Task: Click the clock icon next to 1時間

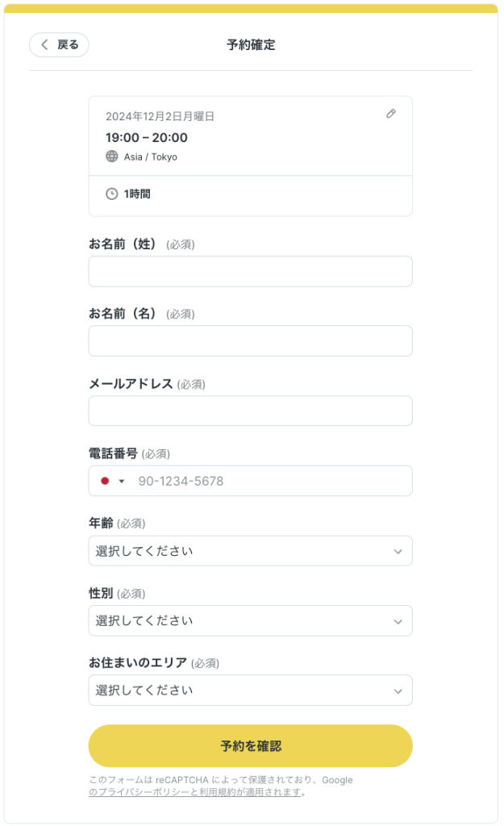Action: coord(112,194)
